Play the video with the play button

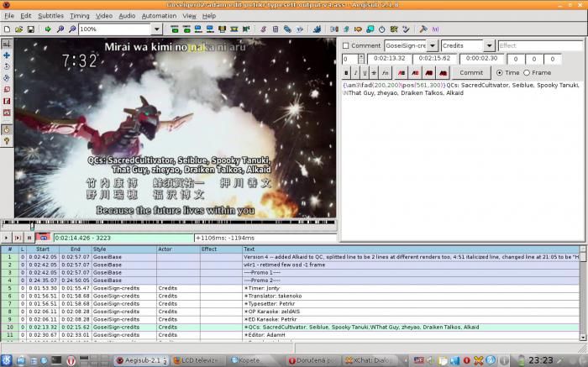coord(7,238)
